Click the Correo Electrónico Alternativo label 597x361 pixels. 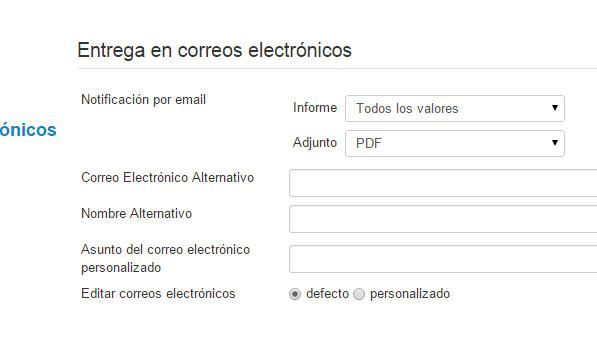point(168,177)
